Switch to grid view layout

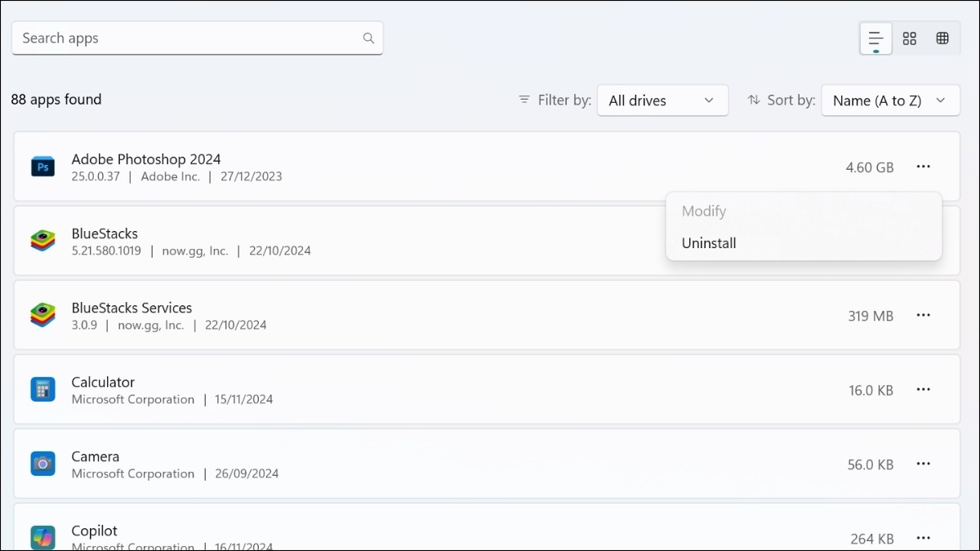click(x=910, y=38)
